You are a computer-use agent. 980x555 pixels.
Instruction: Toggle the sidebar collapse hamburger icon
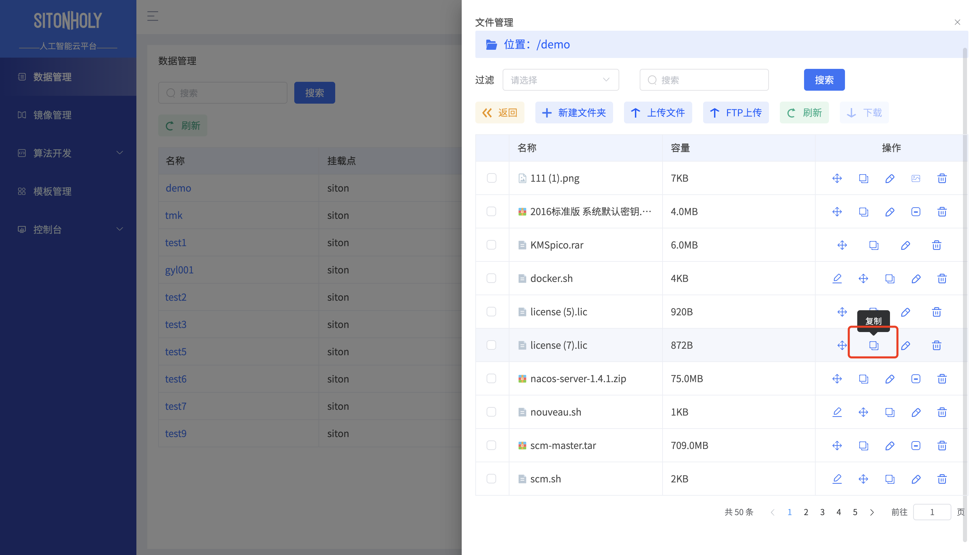[x=152, y=16]
